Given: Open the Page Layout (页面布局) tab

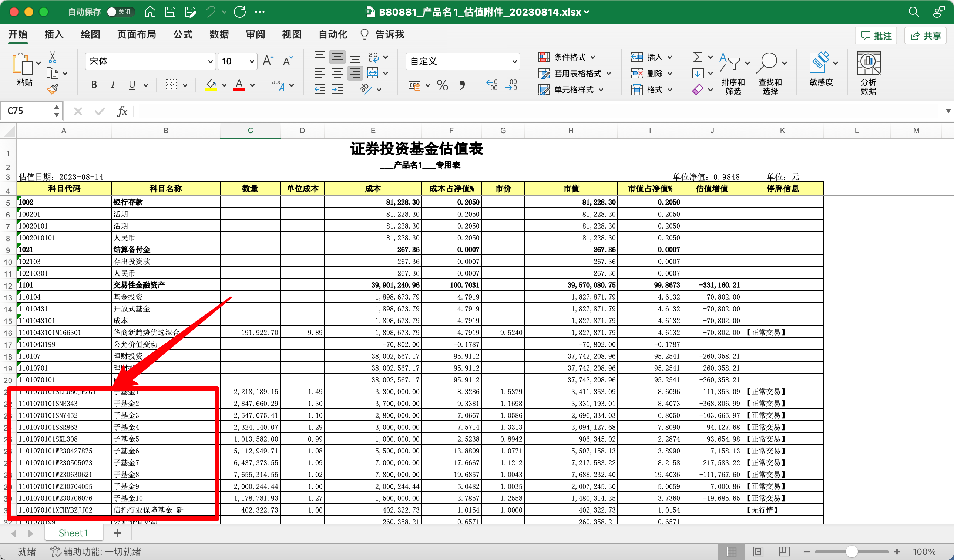Looking at the screenshot, I should 136,34.
